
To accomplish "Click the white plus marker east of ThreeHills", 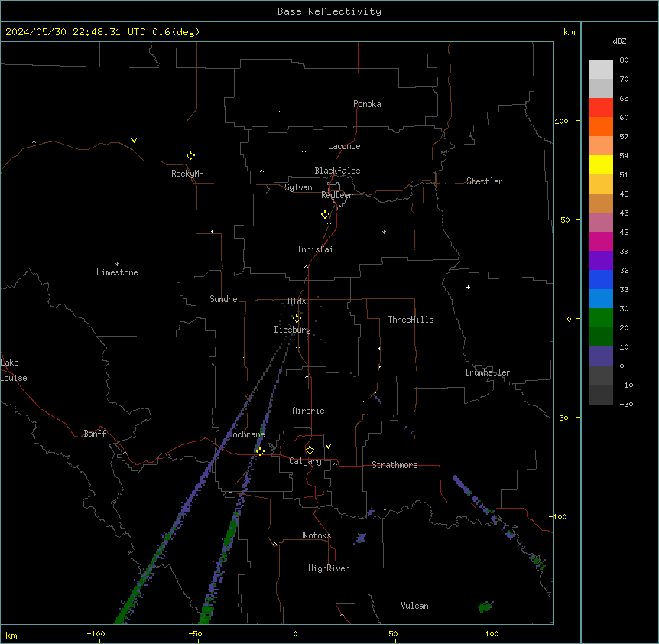I will click(468, 287).
